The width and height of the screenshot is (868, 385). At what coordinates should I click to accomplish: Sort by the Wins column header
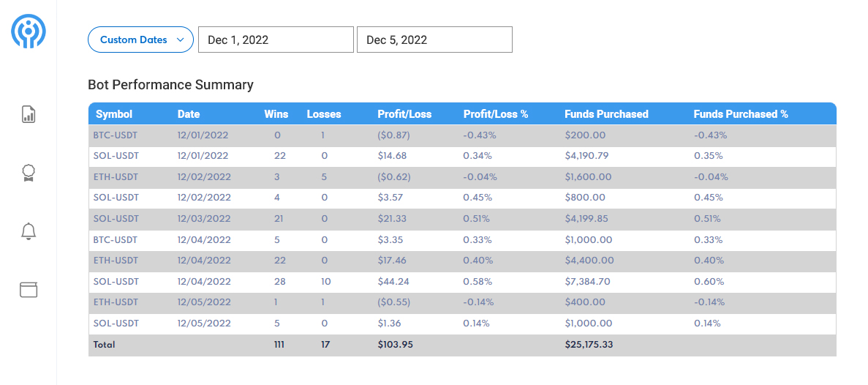pyautogui.click(x=276, y=114)
